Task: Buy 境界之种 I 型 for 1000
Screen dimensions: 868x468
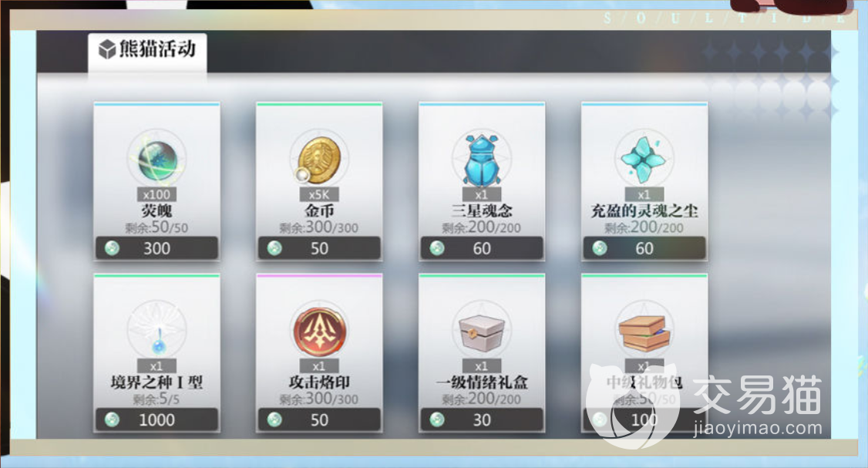Action: click(156, 420)
